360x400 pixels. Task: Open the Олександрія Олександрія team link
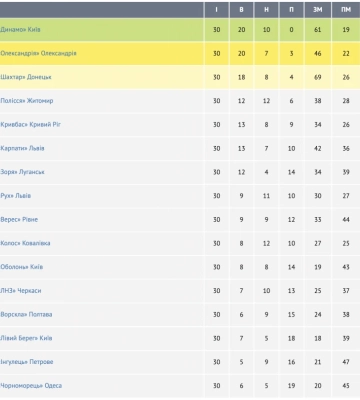tap(38, 53)
